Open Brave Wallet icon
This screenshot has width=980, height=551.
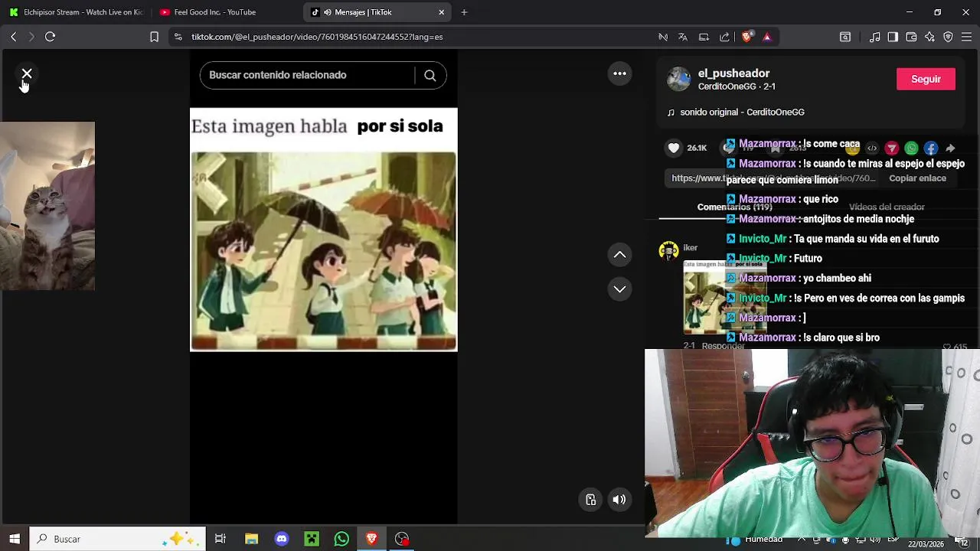pyautogui.click(x=911, y=37)
